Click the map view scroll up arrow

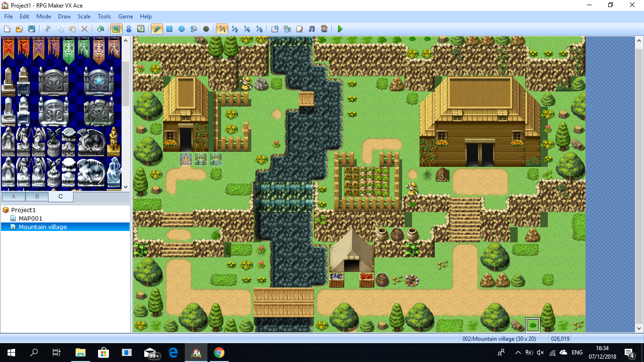coord(639,41)
